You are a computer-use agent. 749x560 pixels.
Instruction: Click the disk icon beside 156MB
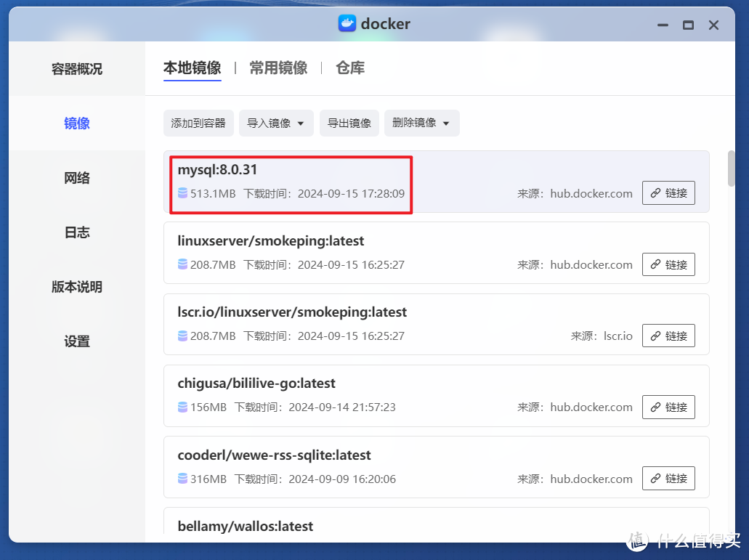coord(182,407)
